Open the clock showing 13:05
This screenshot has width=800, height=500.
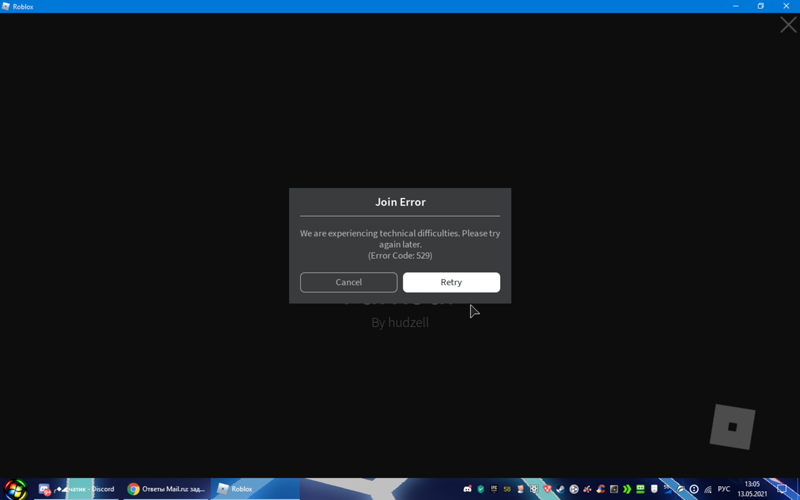[x=752, y=489]
